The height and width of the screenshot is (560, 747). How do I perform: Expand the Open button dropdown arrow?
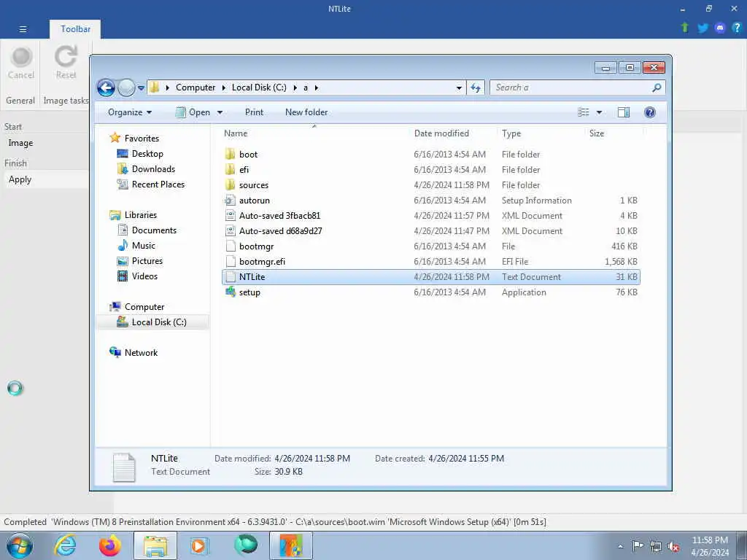tap(220, 112)
